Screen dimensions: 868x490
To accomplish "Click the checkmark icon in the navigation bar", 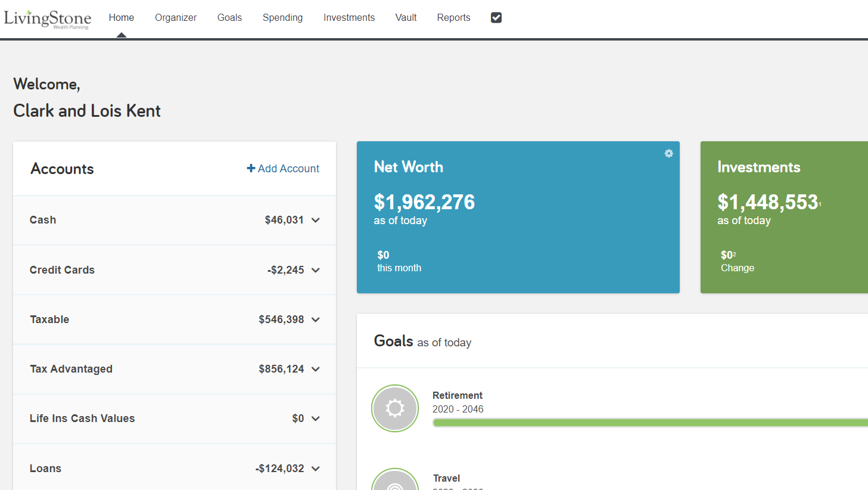I will (x=496, y=17).
